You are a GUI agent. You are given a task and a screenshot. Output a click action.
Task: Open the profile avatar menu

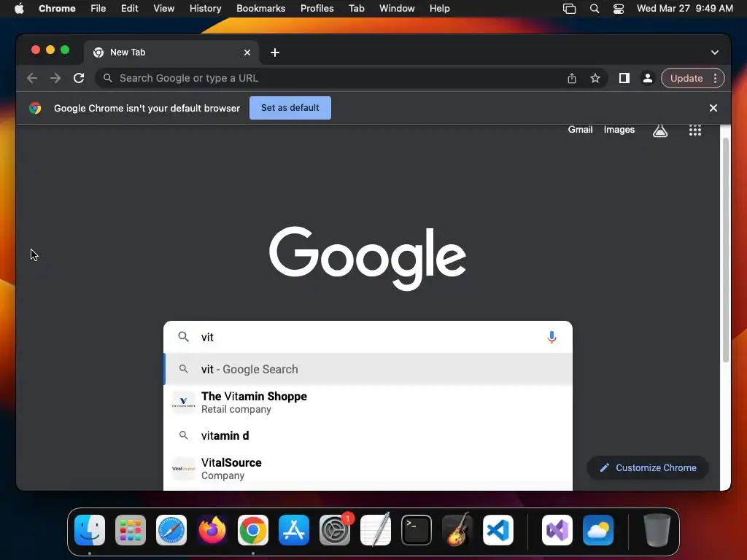(x=648, y=78)
